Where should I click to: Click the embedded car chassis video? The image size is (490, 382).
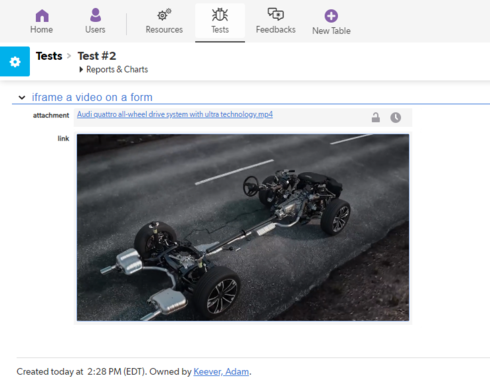tap(243, 228)
